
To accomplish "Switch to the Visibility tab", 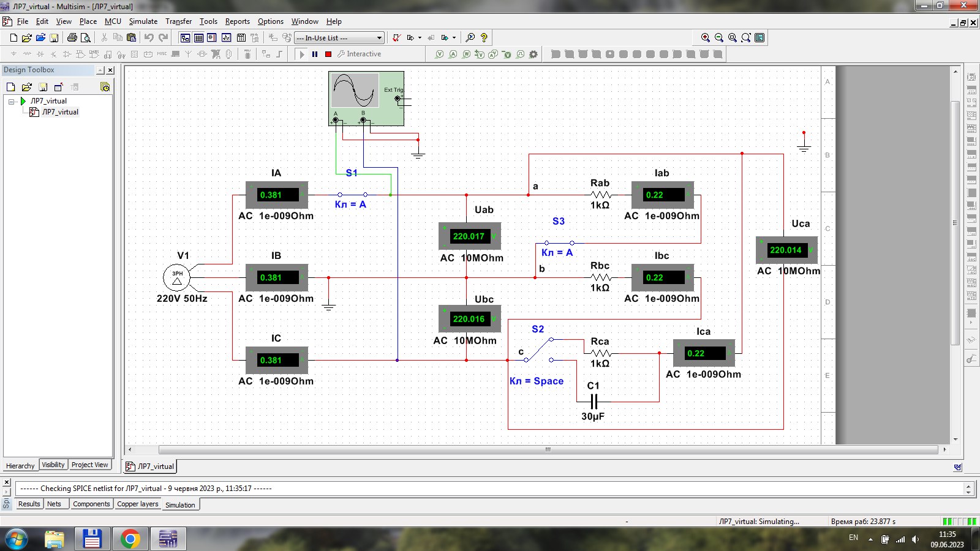I will click(x=53, y=465).
